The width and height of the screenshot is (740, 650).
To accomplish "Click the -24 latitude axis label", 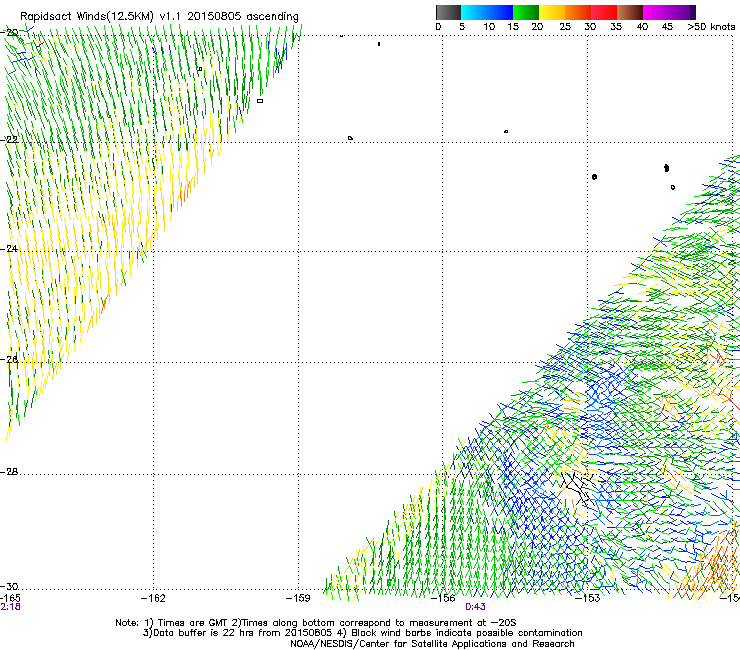I will click(x=9, y=248).
